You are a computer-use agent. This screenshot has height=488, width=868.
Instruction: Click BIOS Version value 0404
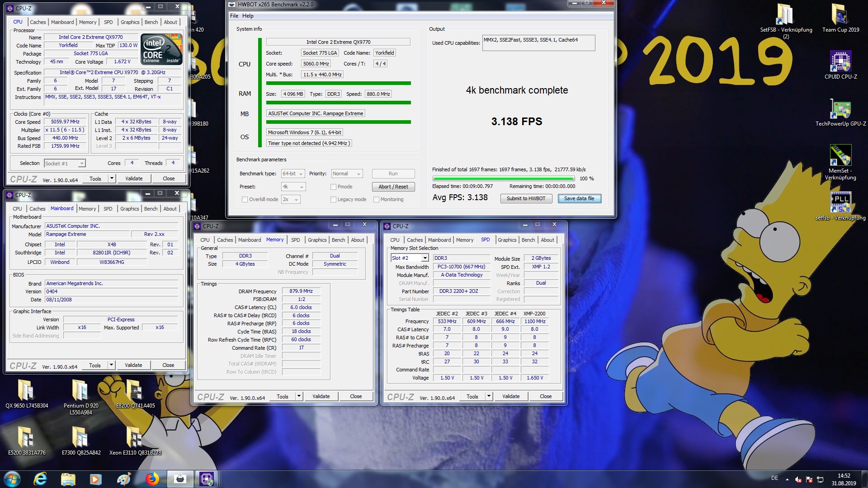pyautogui.click(x=111, y=291)
